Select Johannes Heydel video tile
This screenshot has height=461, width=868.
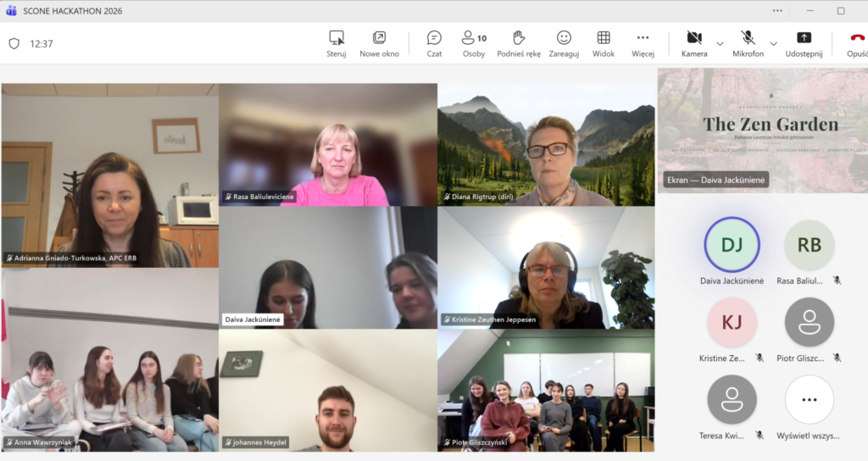click(328, 390)
